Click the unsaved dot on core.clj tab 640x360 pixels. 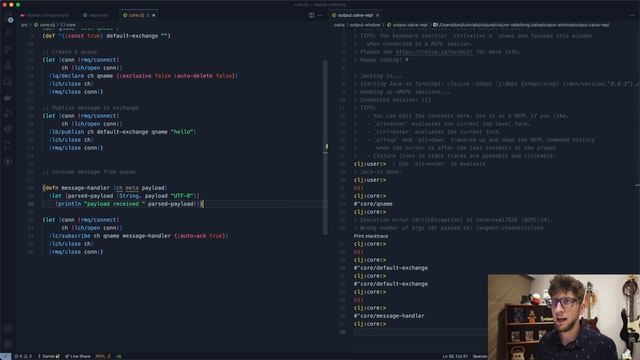(154, 15)
